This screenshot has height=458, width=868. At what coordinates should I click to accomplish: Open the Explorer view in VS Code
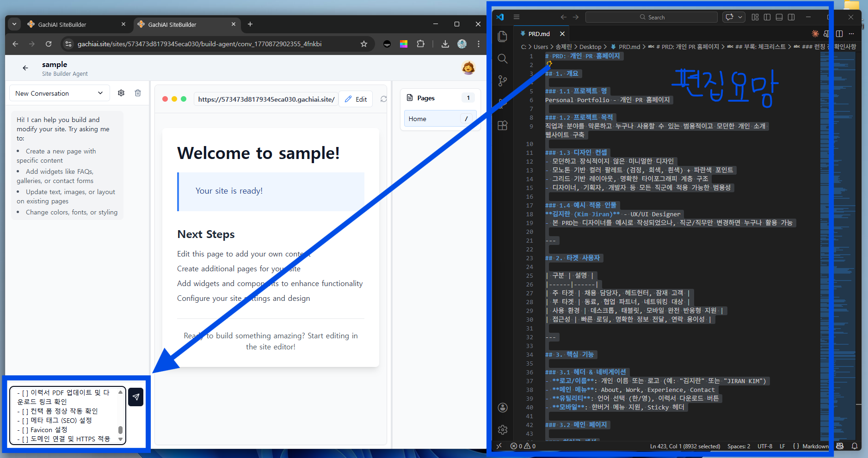503,37
